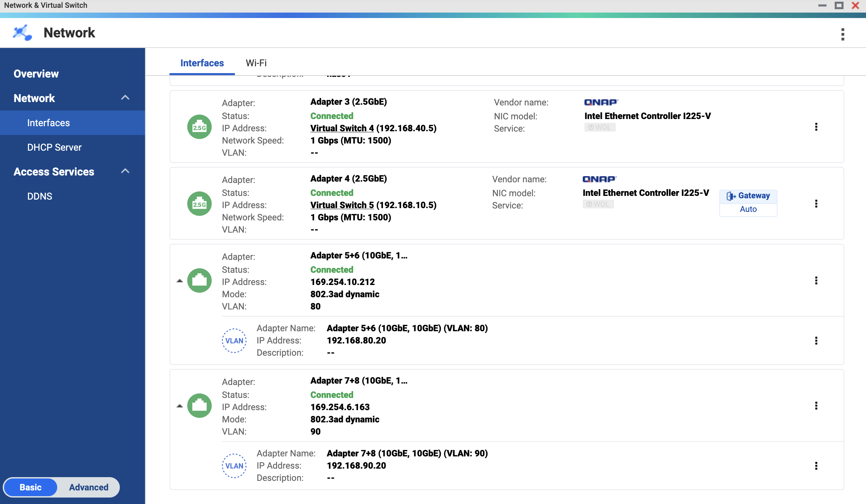866x504 pixels.
Task: Open DHCP Server in the sidebar
Action: pyautogui.click(x=54, y=147)
